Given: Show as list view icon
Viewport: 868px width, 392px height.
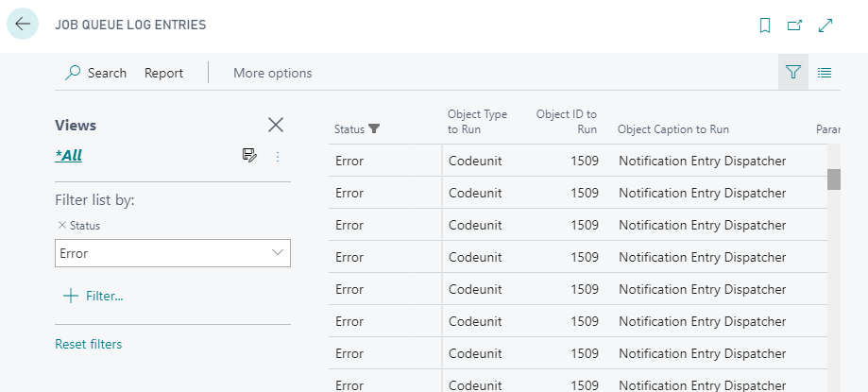Looking at the screenshot, I should 825,73.
